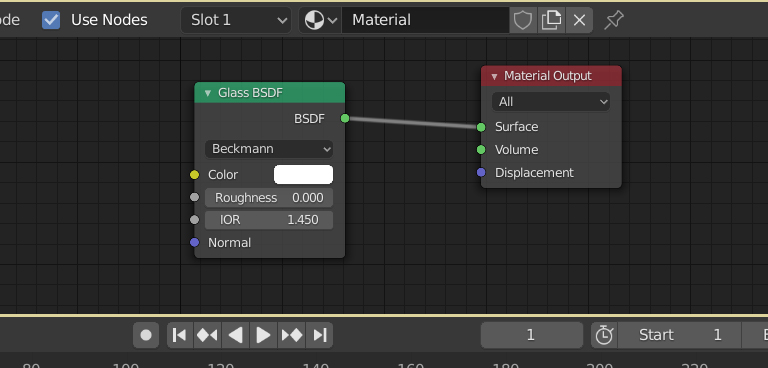
Task: Click the current frame field
Action: (531, 335)
